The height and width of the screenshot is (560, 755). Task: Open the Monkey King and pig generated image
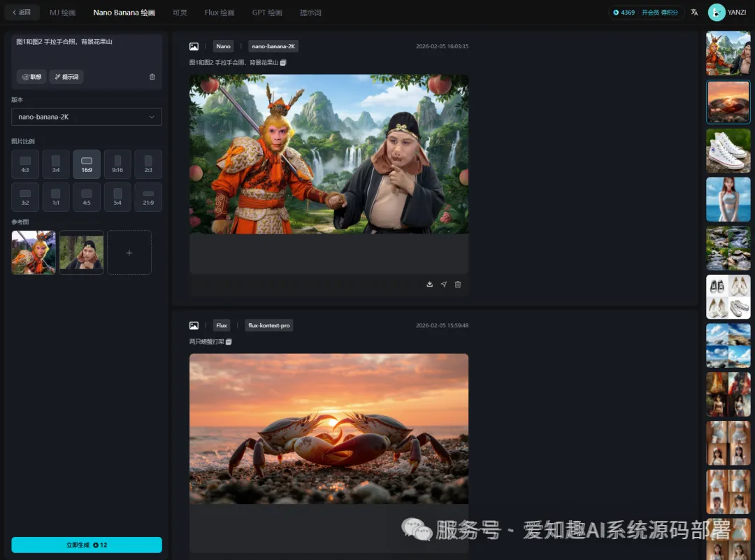point(329,154)
